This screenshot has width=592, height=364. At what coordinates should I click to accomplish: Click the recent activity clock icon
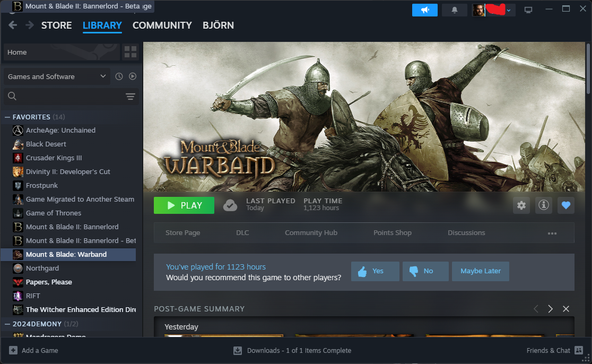(x=119, y=76)
